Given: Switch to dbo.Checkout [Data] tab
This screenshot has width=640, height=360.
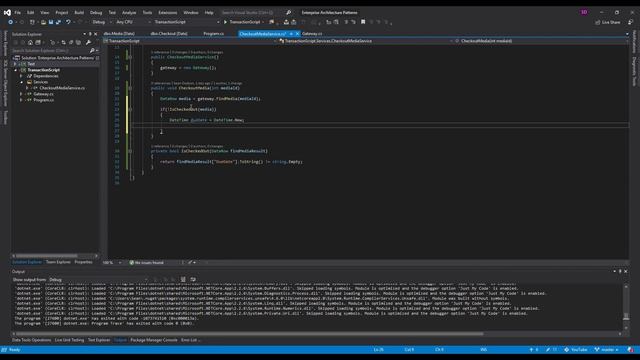Looking at the screenshot, I should (x=169, y=34).
